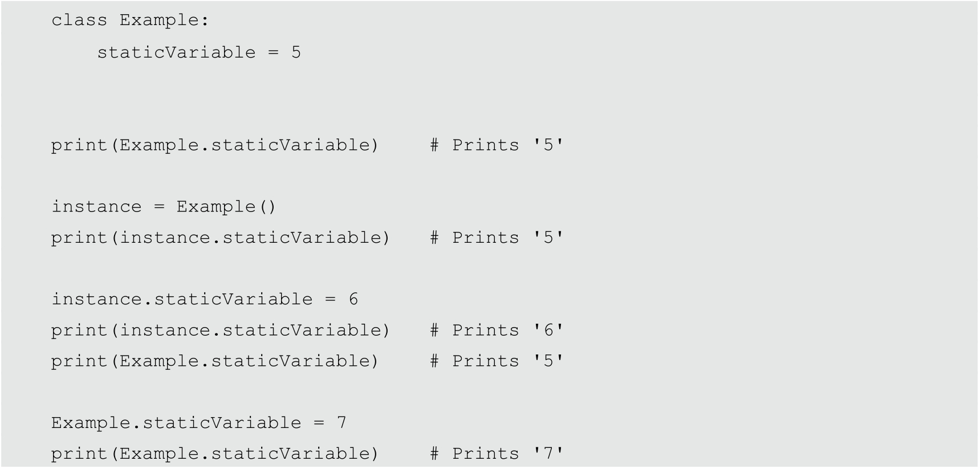Click print statement directly below 'instance = Example()'
The width and height of the screenshot is (980, 469).
pyautogui.click(x=221, y=238)
